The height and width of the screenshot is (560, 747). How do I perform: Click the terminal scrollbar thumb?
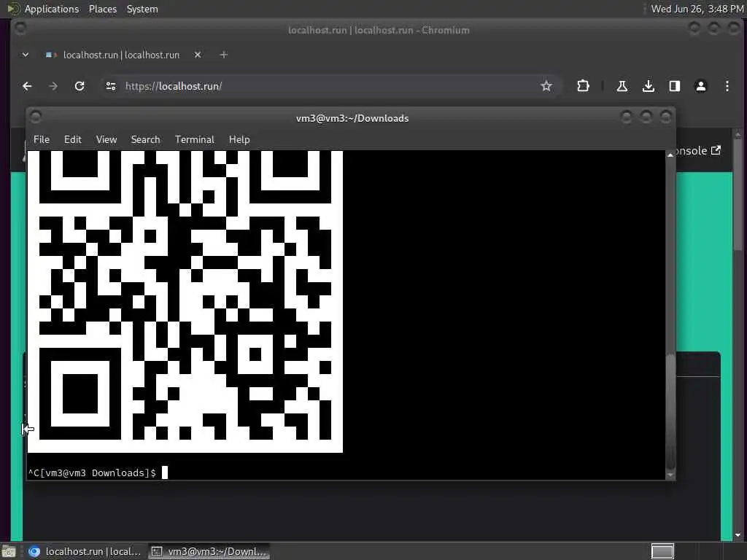(x=670, y=412)
